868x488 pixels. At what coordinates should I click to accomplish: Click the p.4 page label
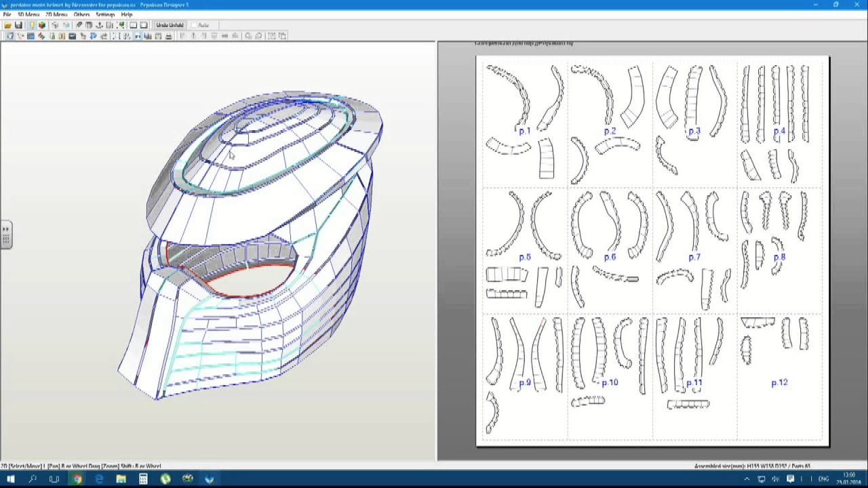click(x=779, y=131)
